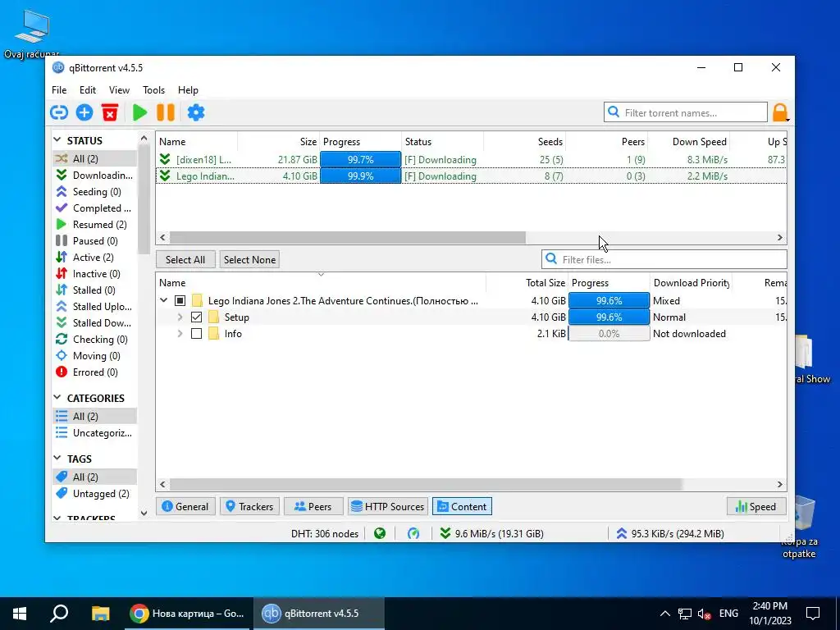840x630 pixels.
Task: Select Resumed (2) status filter
Action: [x=94, y=225]
